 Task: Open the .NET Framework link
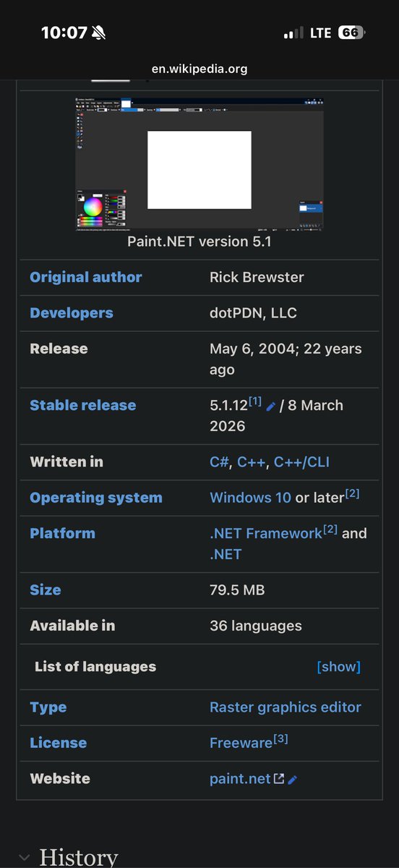tap(265, 533)
